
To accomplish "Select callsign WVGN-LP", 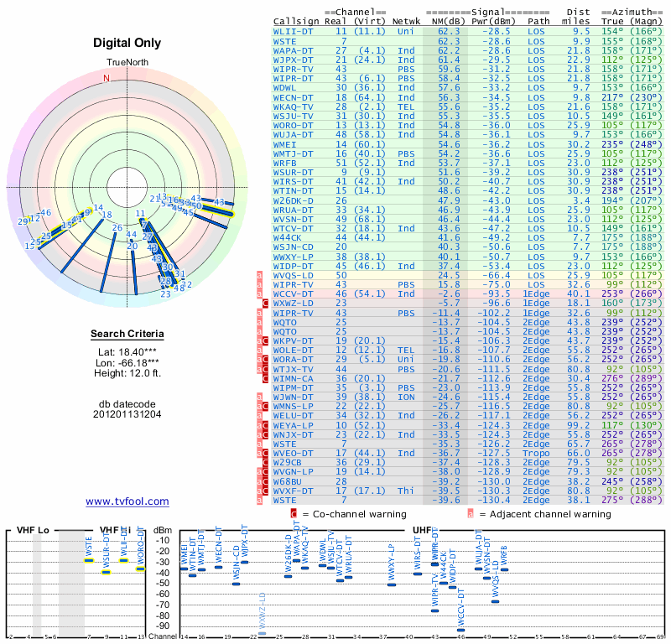I will coord(293,471).
